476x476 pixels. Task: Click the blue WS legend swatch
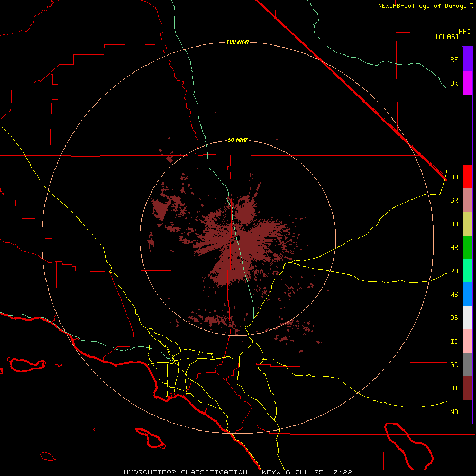[x=467, y=294]
